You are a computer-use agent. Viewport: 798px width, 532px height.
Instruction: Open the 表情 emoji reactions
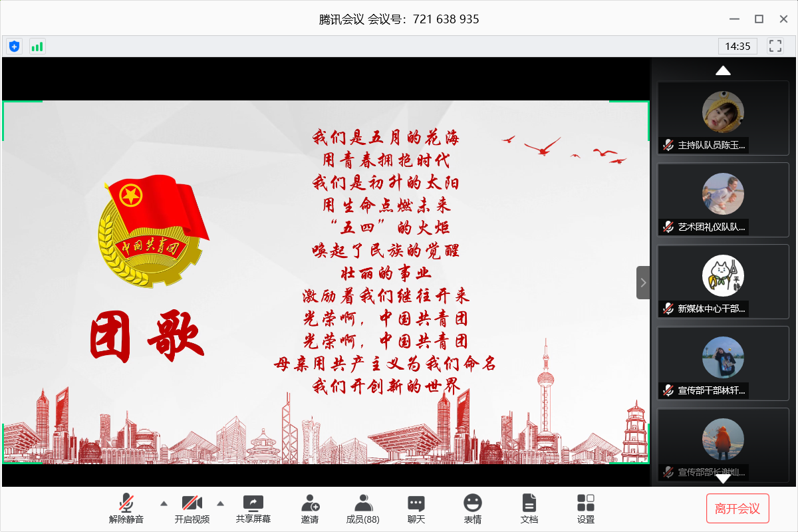473,509
